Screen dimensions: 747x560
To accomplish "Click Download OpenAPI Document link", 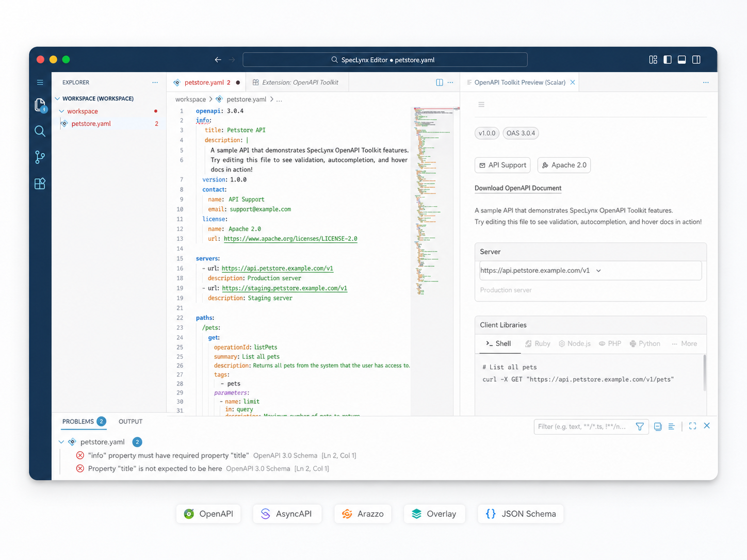I will (518, 188).
